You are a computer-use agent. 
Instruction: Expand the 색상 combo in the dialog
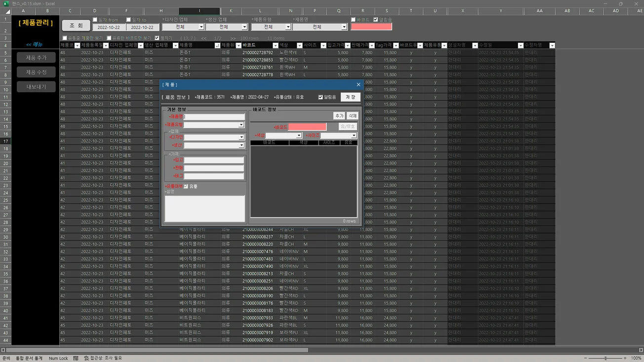coord(299,136)
